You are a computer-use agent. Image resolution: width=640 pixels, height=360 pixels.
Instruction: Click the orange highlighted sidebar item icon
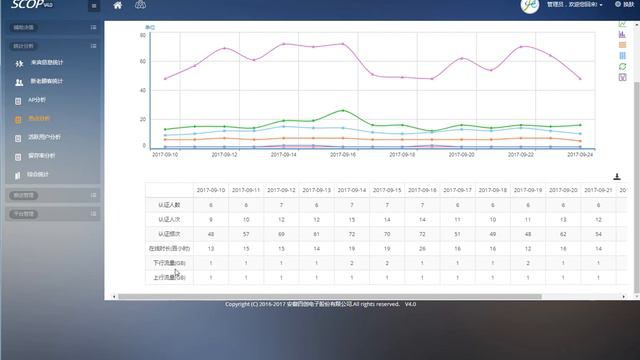18,120
